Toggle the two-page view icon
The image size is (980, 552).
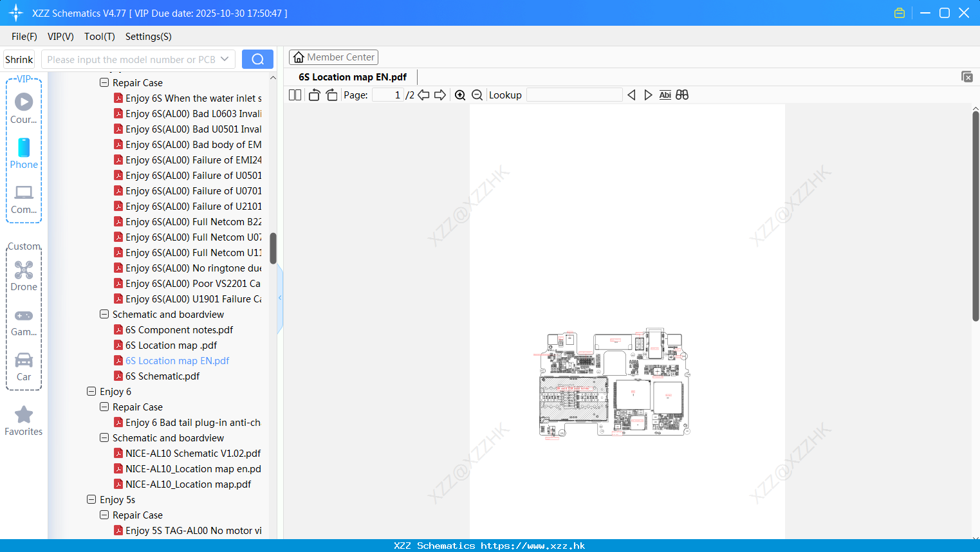pyautogui.click(x=295, y=95)
